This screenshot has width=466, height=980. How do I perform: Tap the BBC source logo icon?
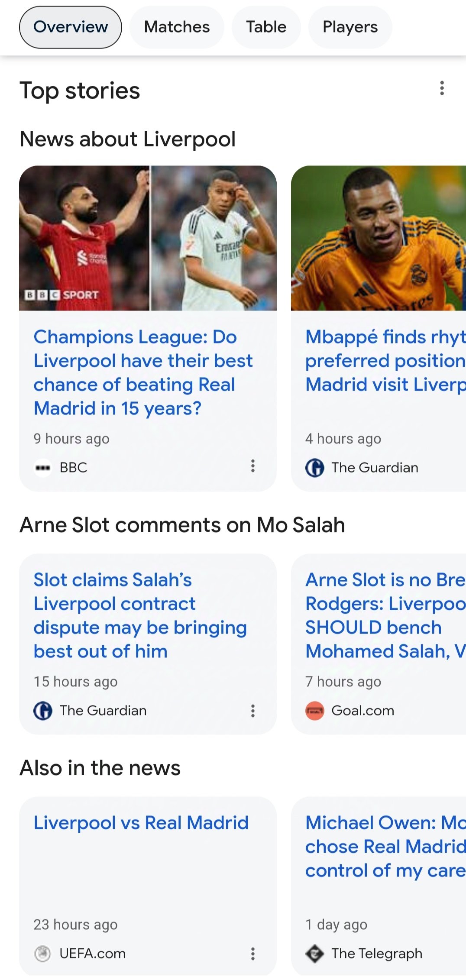[43, 468]
